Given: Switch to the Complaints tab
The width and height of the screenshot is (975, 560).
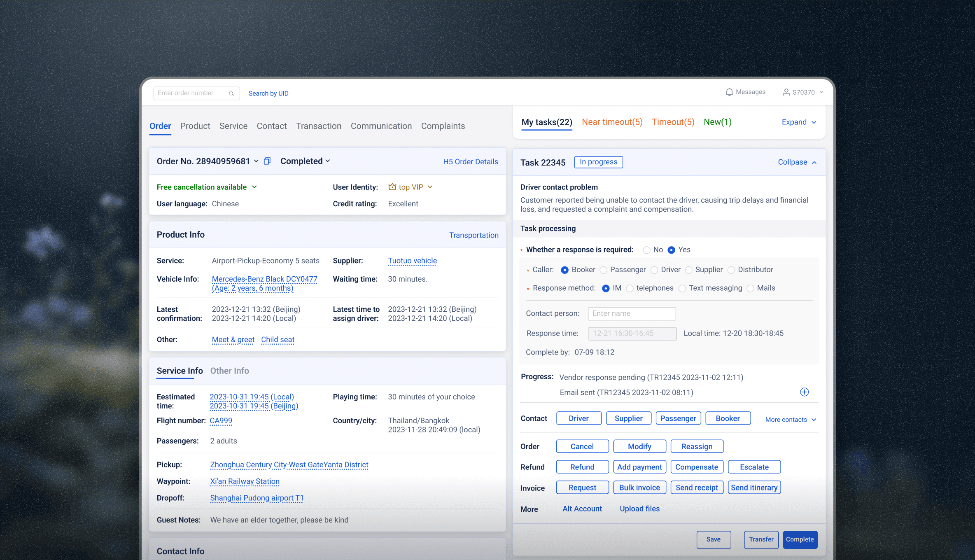Looking at the screenshot, I should [x=443, y=126].
